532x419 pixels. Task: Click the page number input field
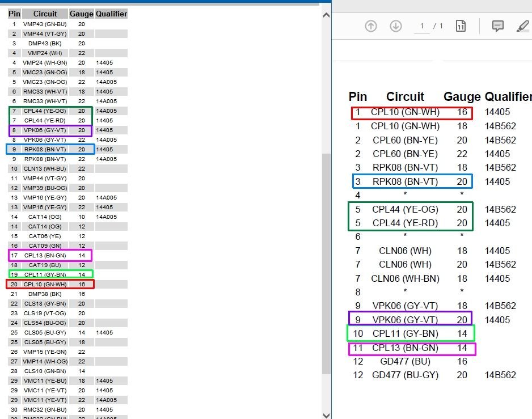pos(421,26)
